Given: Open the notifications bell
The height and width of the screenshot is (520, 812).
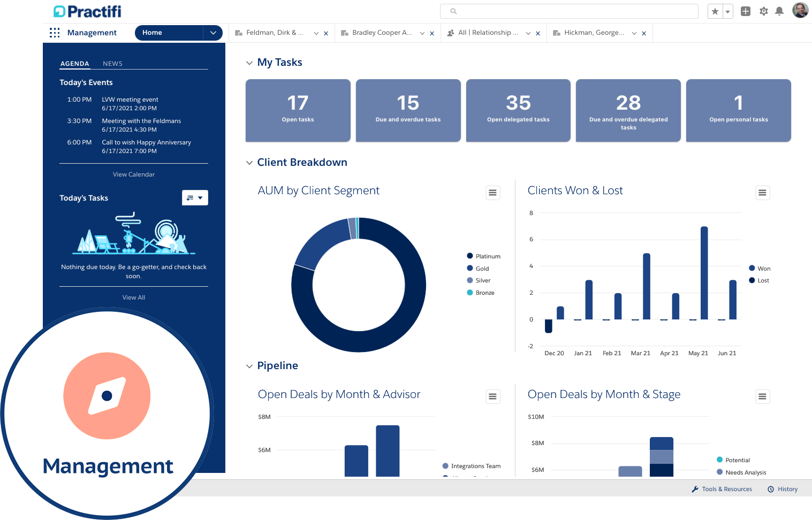Looking at the screenshot, I should pos(779,11).
